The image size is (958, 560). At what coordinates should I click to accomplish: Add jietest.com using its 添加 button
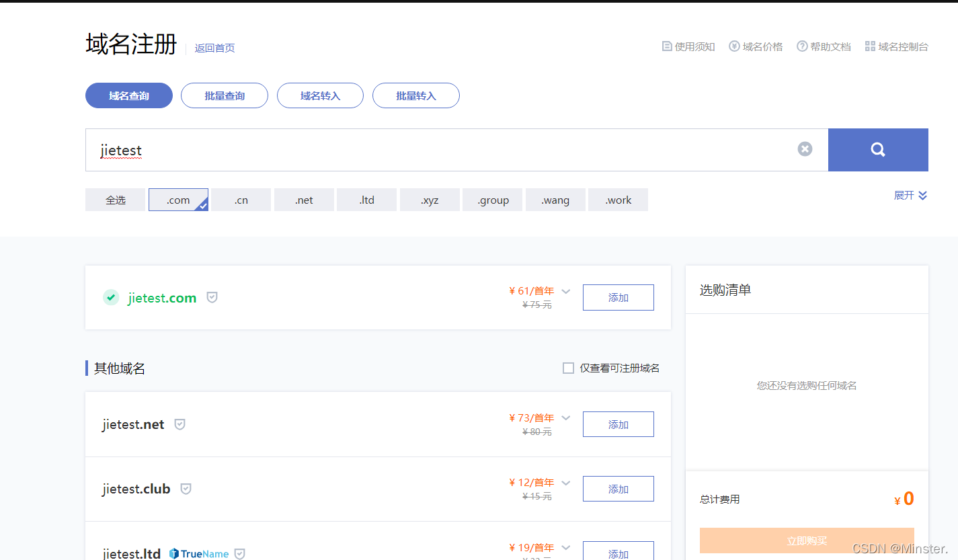coord(618,296)
